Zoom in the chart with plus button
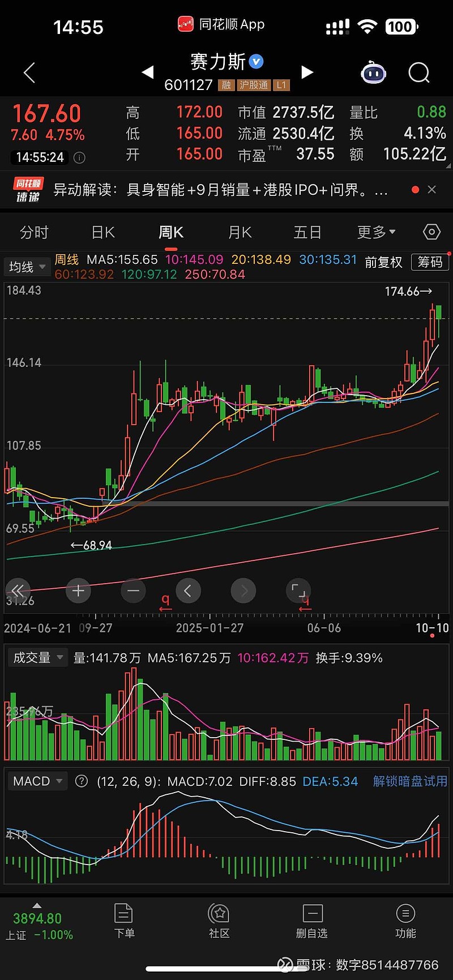The height and width of the screenshot is (980, 453). 78,591
